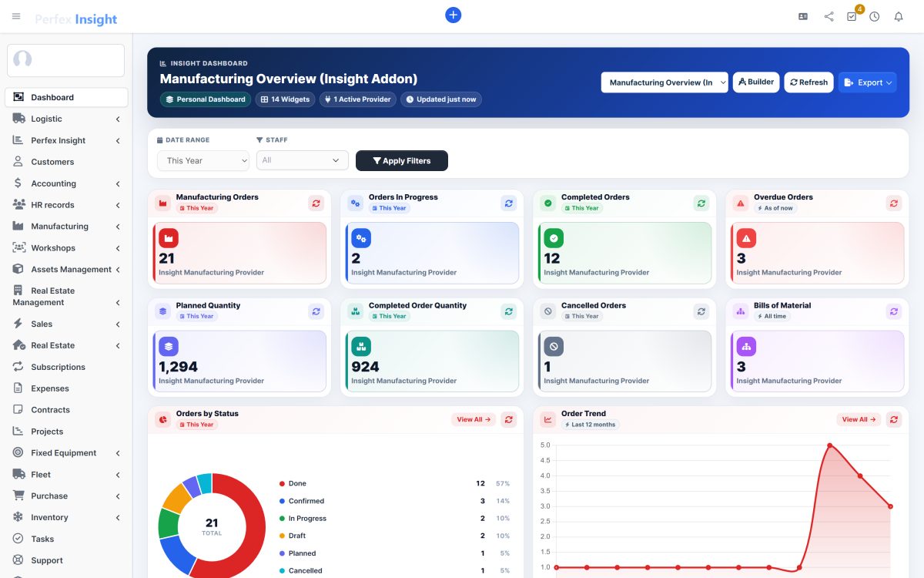Screen dimensions: 924x578
Task: Click the Overdue Orders warning triangle icon
Action: [746, 237]
